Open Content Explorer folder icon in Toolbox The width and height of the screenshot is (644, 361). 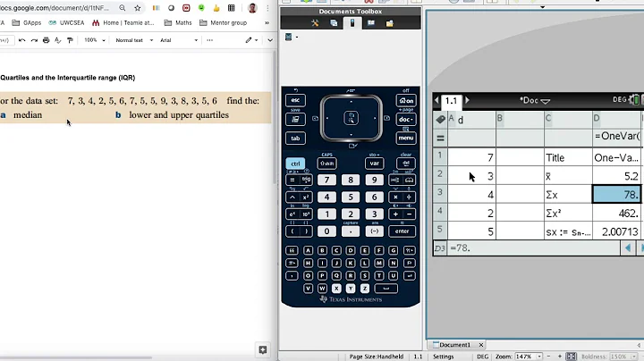click(389, 23)
